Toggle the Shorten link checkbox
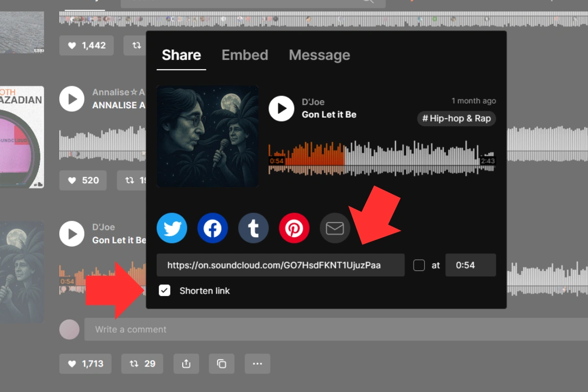The height and width of the screenshot is (392, 588). coord(165,291)
